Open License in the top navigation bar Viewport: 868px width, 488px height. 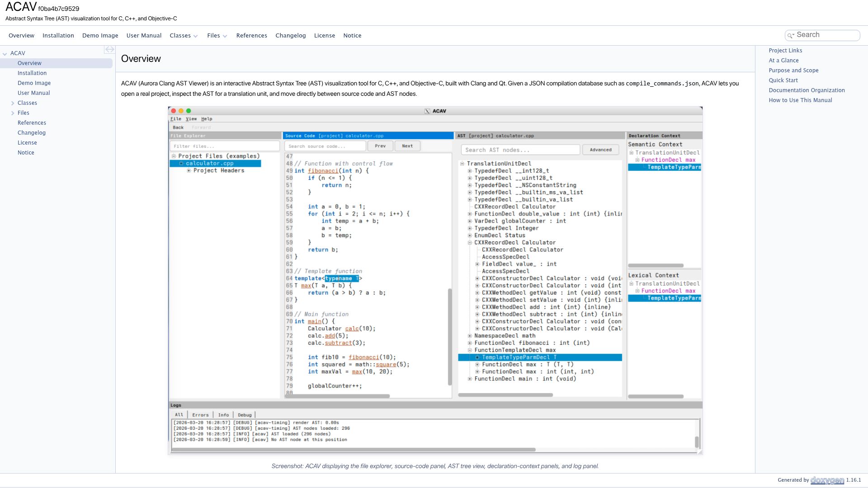(325, 36)
